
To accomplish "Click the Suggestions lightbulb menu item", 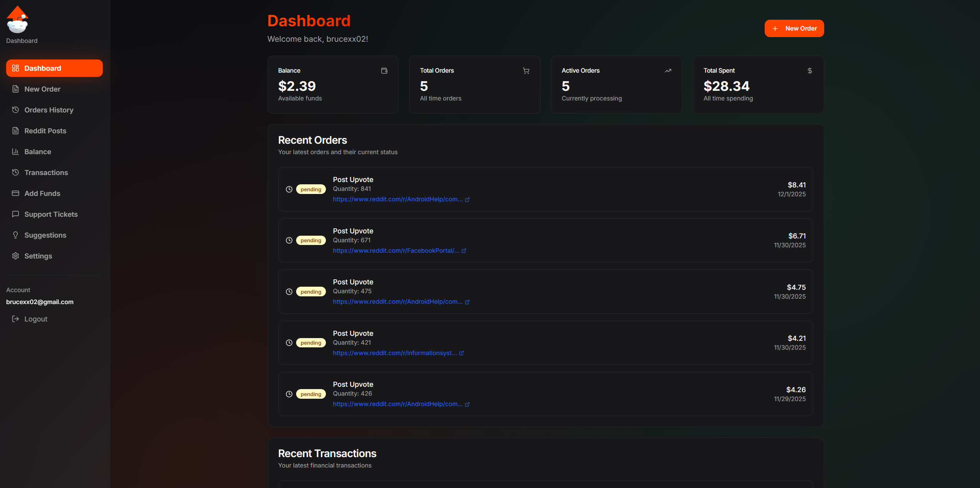I will 45,235.
